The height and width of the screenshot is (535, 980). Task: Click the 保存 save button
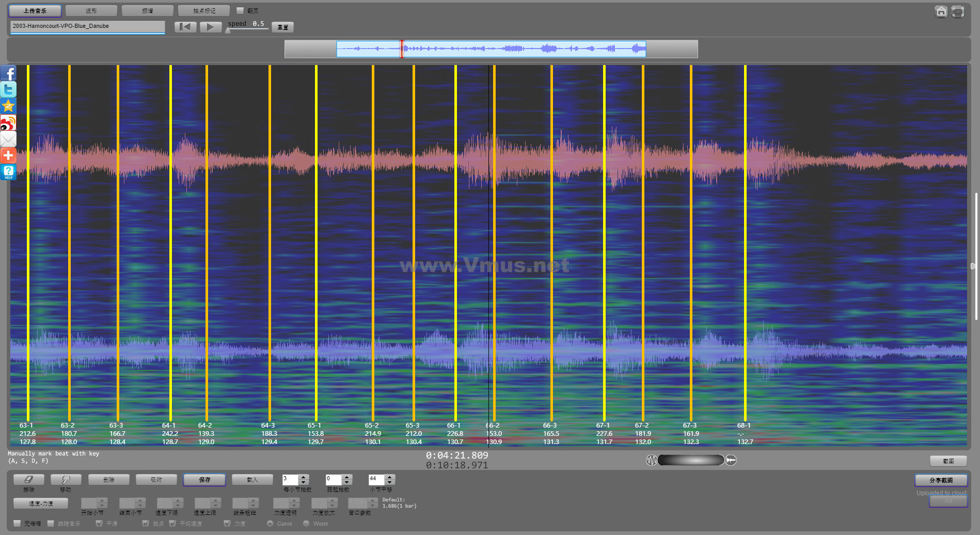[204, 480]
